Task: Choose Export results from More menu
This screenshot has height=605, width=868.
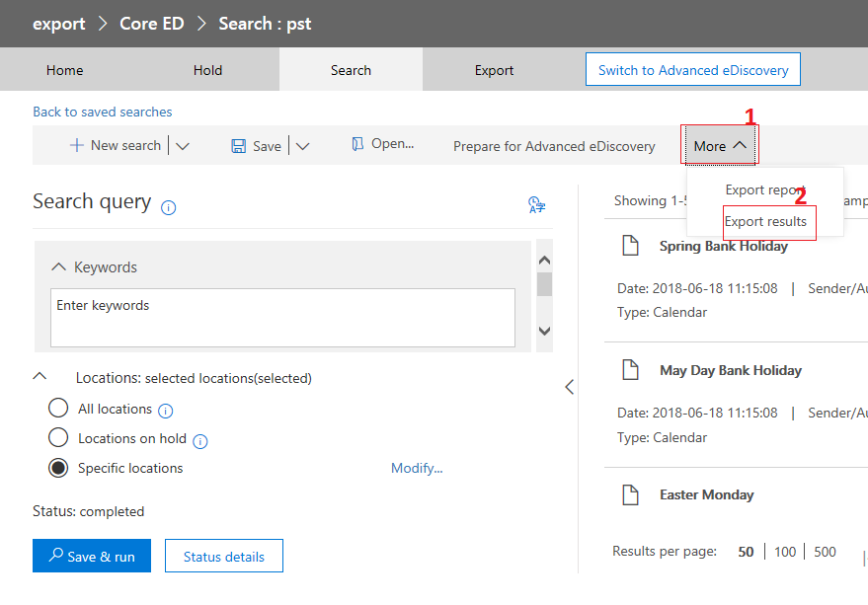Action: 765,221
